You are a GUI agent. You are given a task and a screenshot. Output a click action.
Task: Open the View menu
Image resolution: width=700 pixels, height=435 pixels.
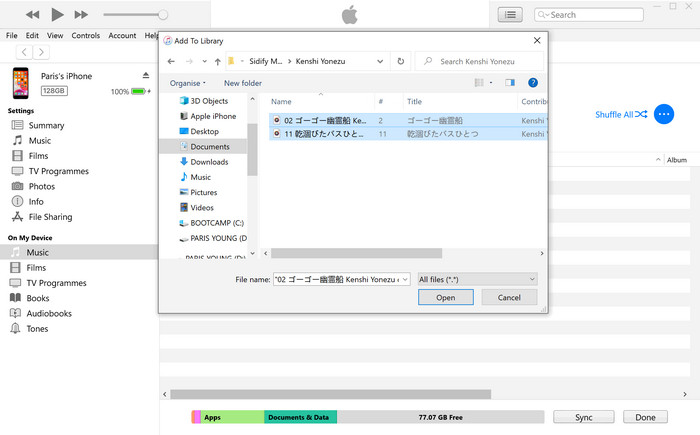55,35
